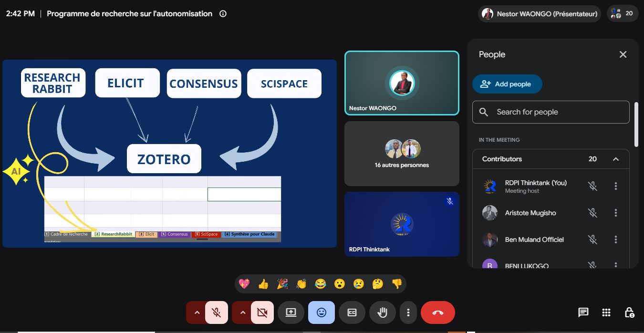644x333 pixels.
Task: Open more options for RDPI Thinktank (You)
Action: point(616,186)
